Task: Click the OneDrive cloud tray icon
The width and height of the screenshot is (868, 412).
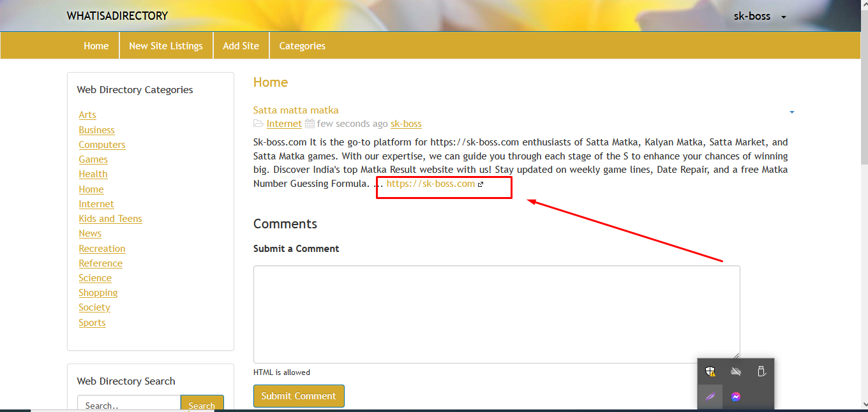Action: coord(736,371)
